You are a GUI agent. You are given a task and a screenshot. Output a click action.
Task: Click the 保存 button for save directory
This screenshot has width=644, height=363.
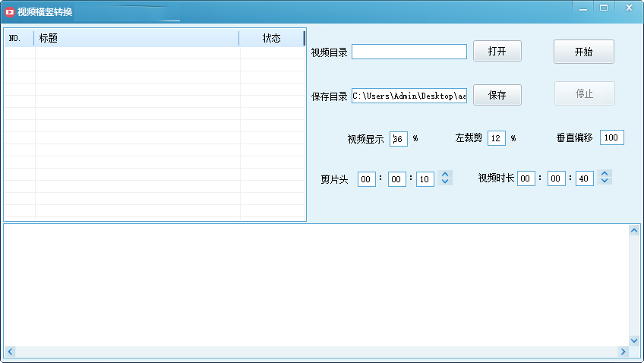497,95
